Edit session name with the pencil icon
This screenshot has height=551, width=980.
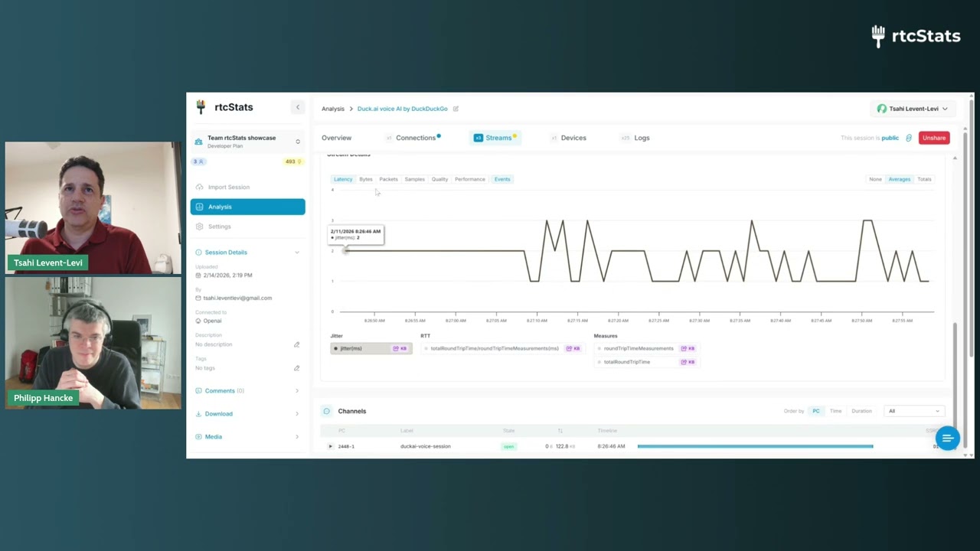[x=456, y=109]
